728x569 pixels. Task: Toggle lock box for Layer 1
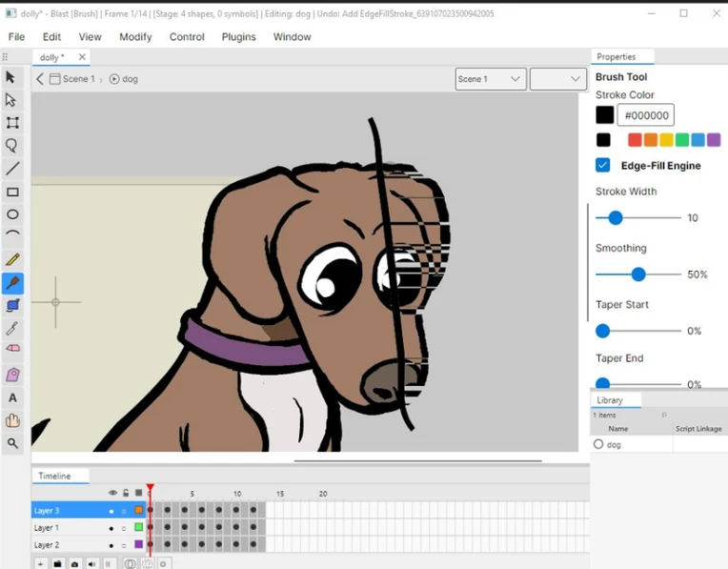(x=124, y=528)
